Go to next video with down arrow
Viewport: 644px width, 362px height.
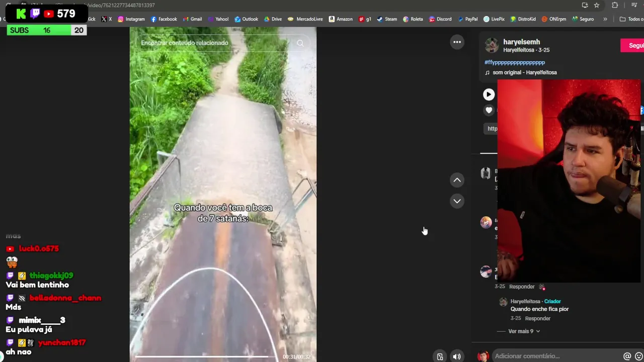(457, 201)
